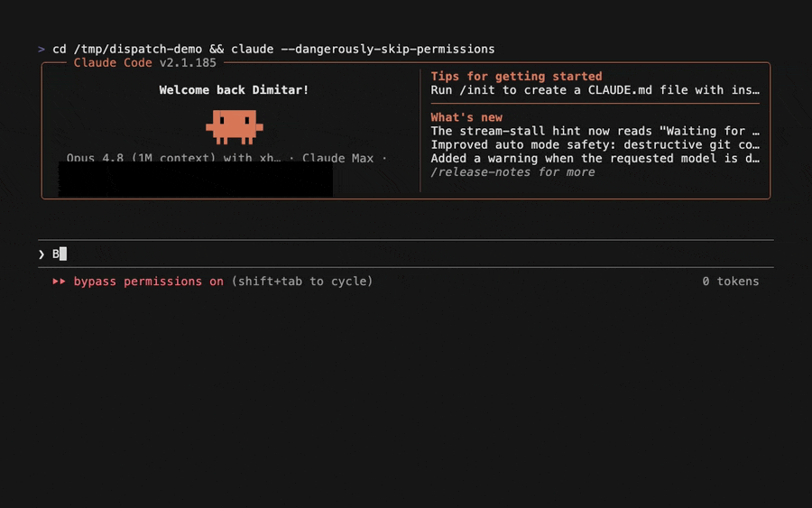Screen dimensions: 812x508
Task: Click the version number v2.1.185
Action: (x=188, y=62)
